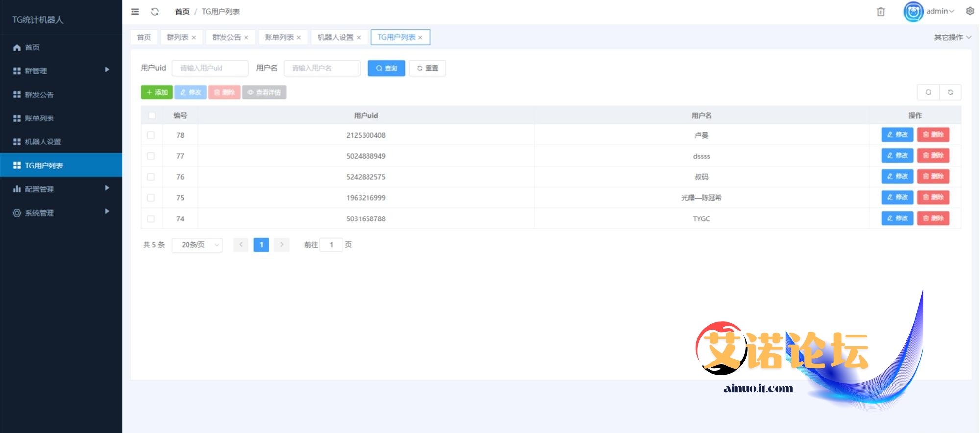Collapse the sidebar with the hamburger icon
The height and width of the screenshot is (433, 980).
click(135, 12)
